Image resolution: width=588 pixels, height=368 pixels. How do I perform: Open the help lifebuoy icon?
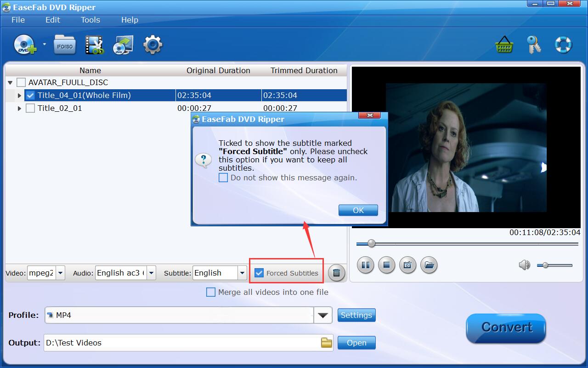563,45
